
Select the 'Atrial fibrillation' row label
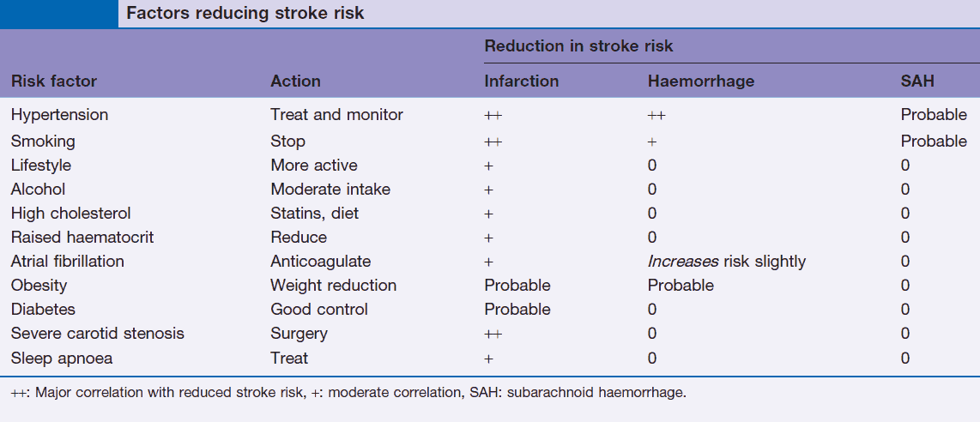pyautogui.click(x=67, y=261)
